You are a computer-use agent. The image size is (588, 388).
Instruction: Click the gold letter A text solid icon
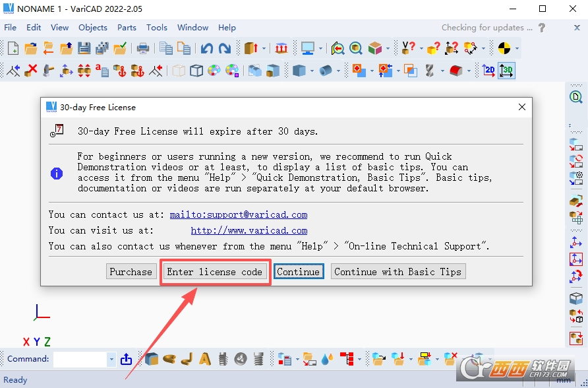205,359
